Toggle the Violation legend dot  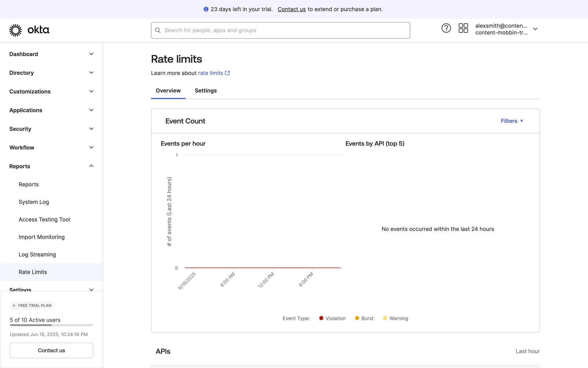point(321,318)
